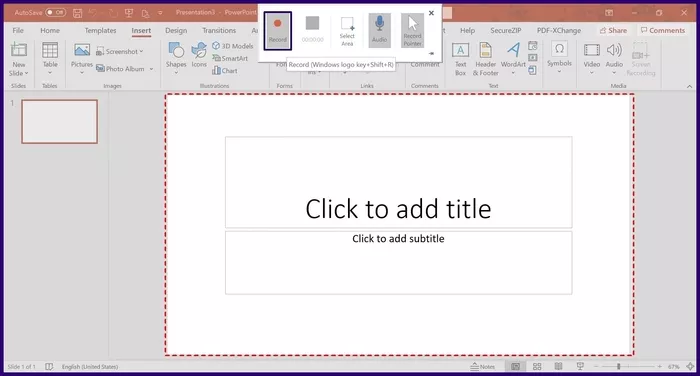Open the Symbols dropdown
Screen dimensions: 700x376
559,58
